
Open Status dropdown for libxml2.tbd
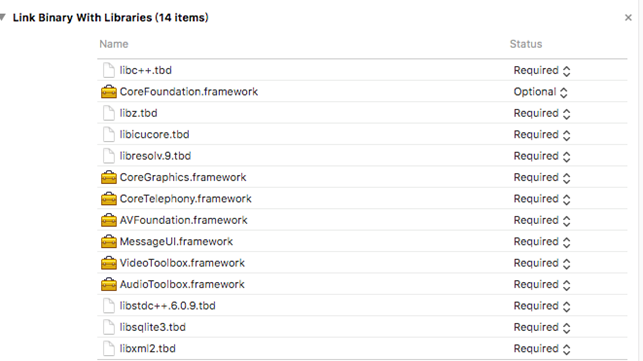coord(542,349)
